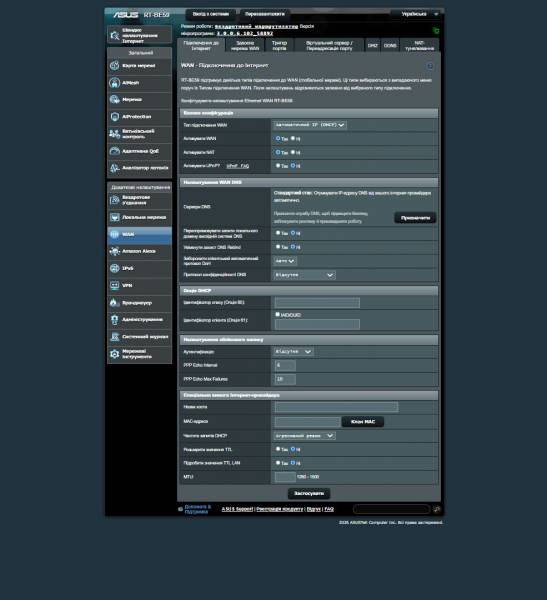Open the automatic DoH prevention dropdown
Viewport: 547px width, 600px height.
pyautogui.click(x=285, y=261)
